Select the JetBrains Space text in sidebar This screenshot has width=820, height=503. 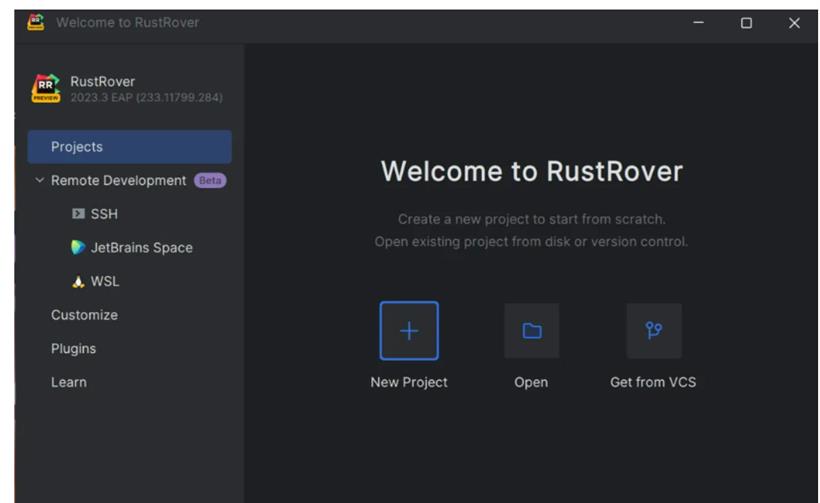click(x=142, y=247)
